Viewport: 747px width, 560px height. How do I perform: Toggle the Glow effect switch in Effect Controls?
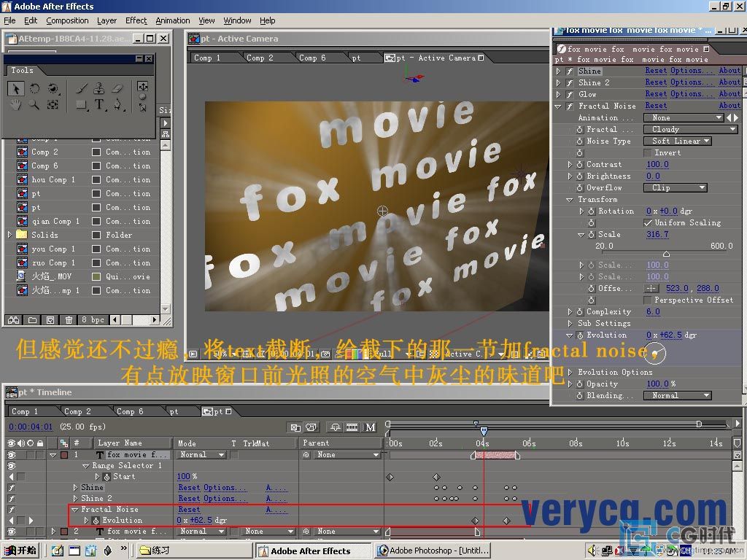pyautogui.click(x=569, y=94)
